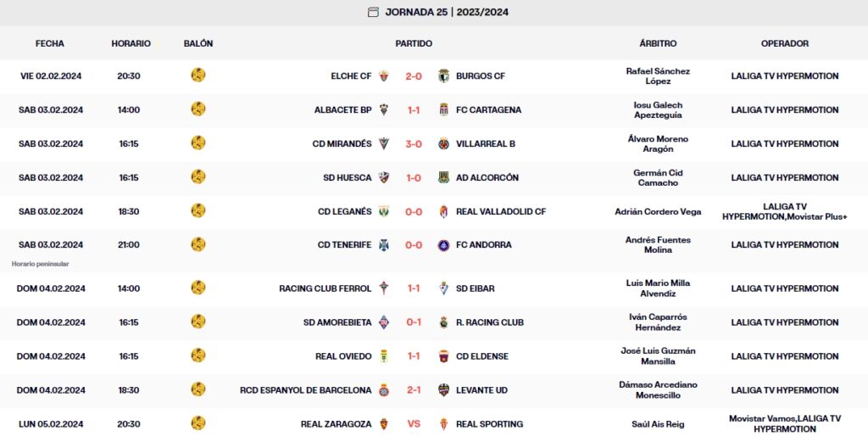Click the Fecha column header
This screenshot has height=442, width=868.
tap(50, 43)
